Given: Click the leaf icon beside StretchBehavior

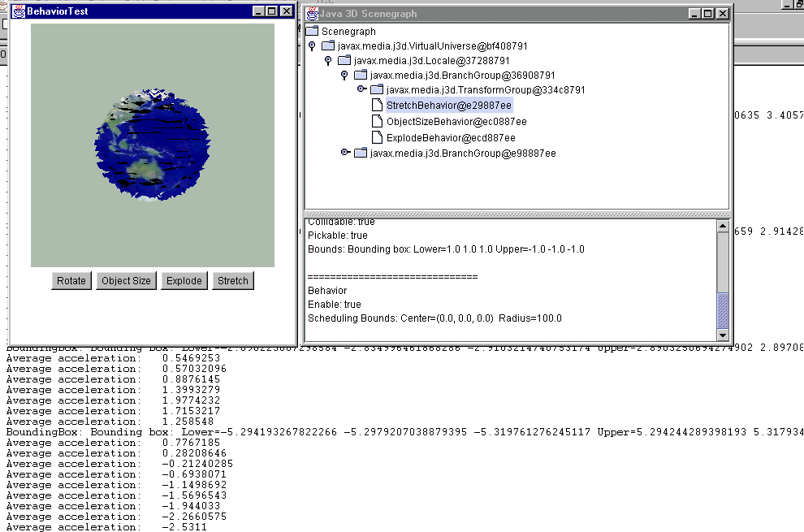Looking at the screenshot, I should pos(376,105).
